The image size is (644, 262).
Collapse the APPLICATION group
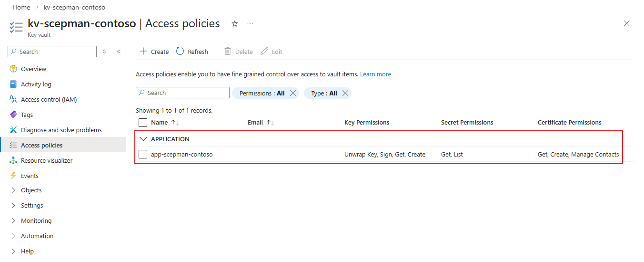(x=143, y=139)
